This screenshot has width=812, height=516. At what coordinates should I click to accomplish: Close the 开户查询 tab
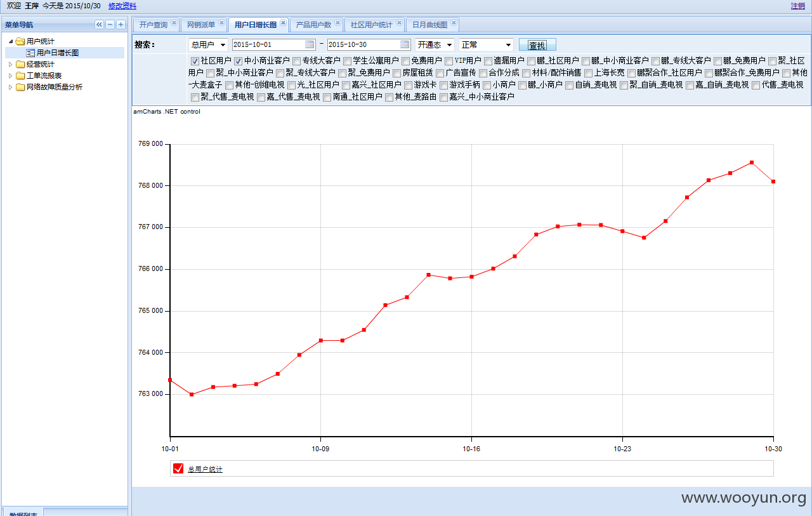pyautogui.click(x=174, y=23)
